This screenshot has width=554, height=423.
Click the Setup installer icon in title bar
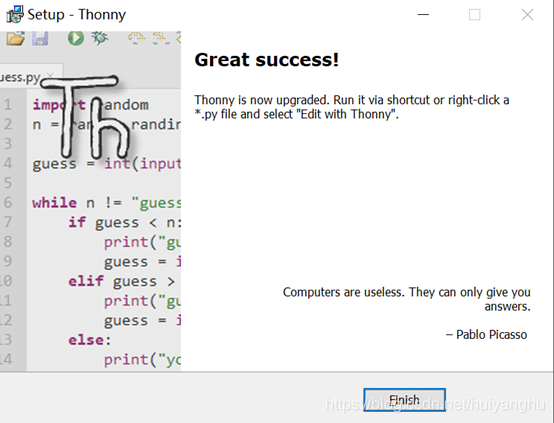click(x=15, y=14)
